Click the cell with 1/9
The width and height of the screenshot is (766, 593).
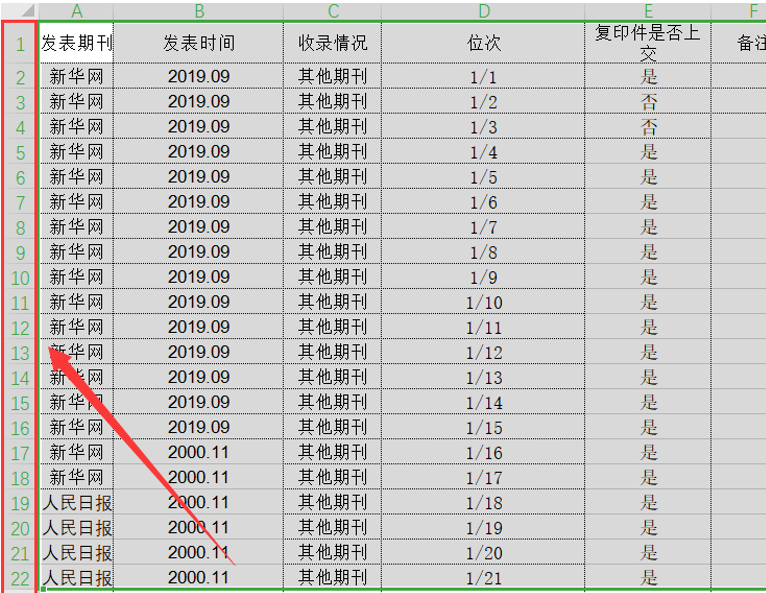point(483,277)
